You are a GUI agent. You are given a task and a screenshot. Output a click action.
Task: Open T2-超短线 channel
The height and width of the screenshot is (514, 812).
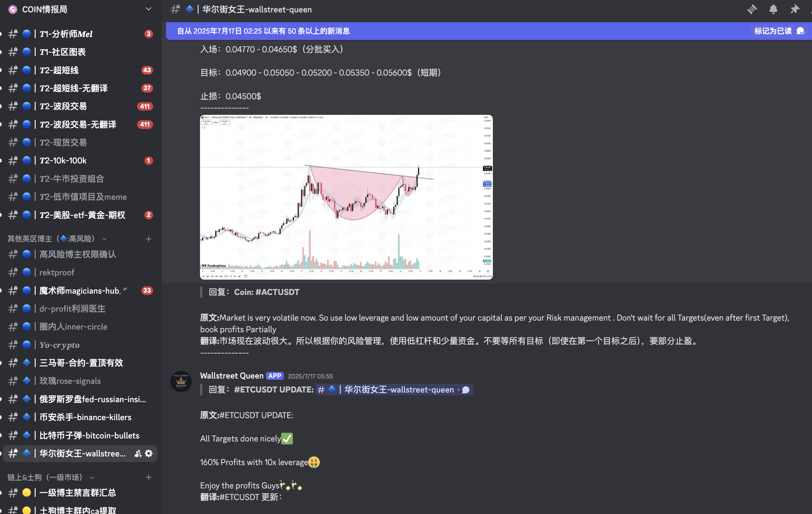pos(80,70)
